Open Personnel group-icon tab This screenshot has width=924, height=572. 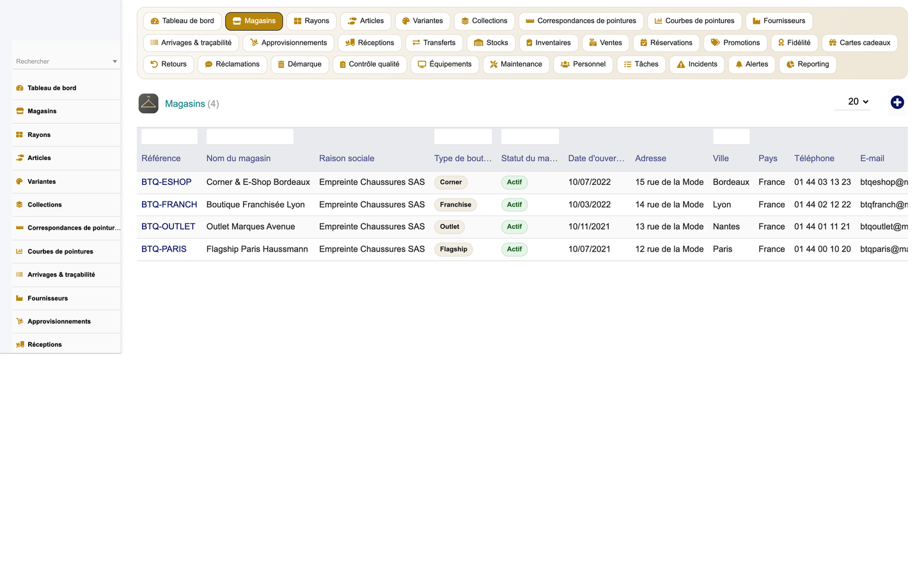pyautogui.click(x=583, y=65)
